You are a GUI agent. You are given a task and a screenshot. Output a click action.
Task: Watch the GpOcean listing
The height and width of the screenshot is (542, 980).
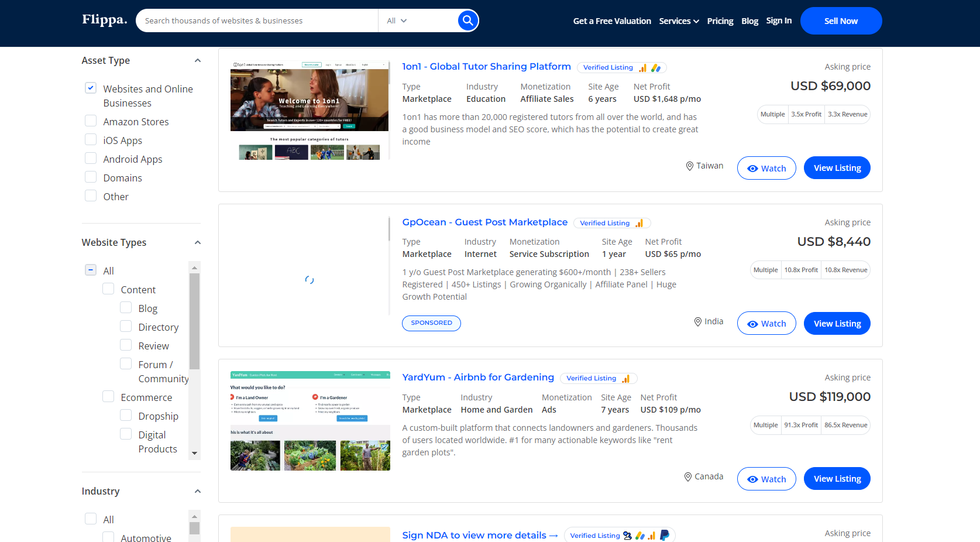[x=766, y=323]
